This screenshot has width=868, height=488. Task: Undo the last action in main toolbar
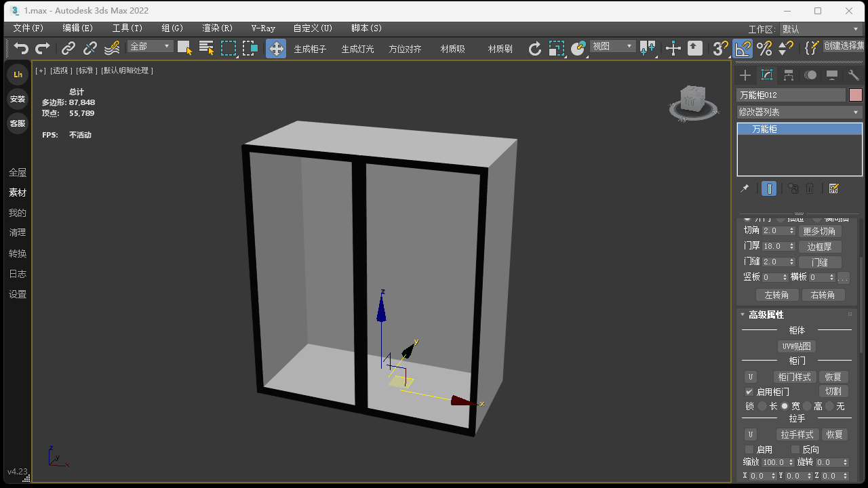click(x=22, y=48)
